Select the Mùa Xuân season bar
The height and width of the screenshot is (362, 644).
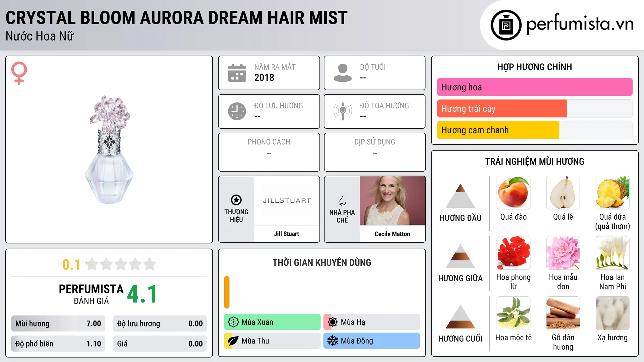272,322
